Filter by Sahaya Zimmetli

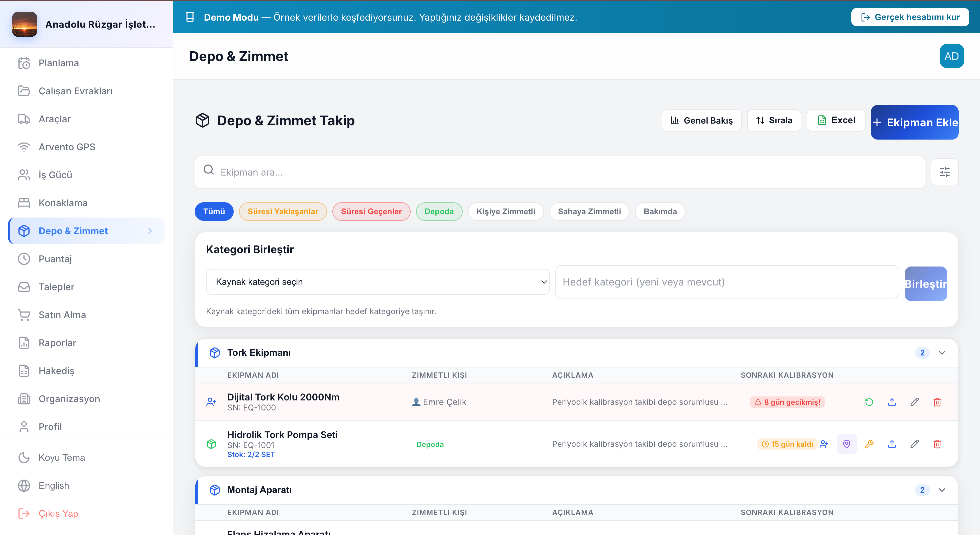589,212
